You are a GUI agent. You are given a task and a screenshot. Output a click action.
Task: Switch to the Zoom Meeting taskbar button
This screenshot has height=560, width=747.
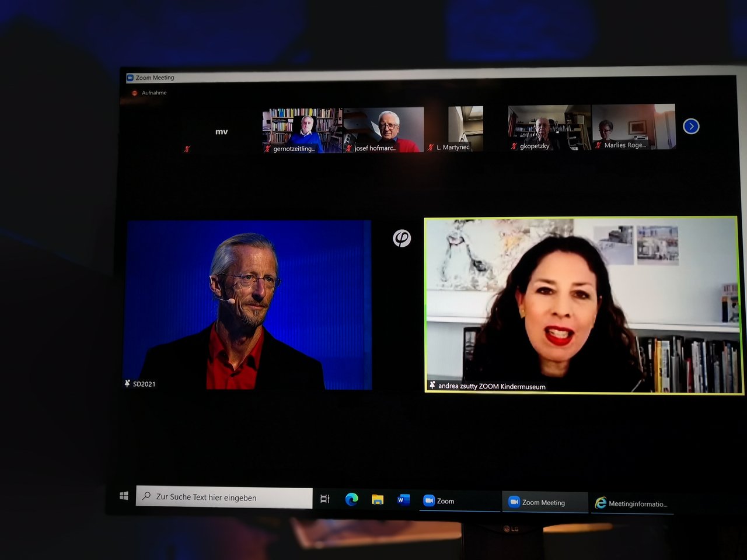click(x=545, y=502)
